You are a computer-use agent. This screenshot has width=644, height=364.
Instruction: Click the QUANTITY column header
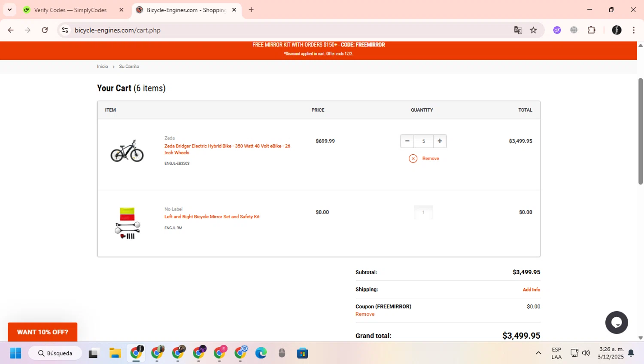tap(422, 110)
